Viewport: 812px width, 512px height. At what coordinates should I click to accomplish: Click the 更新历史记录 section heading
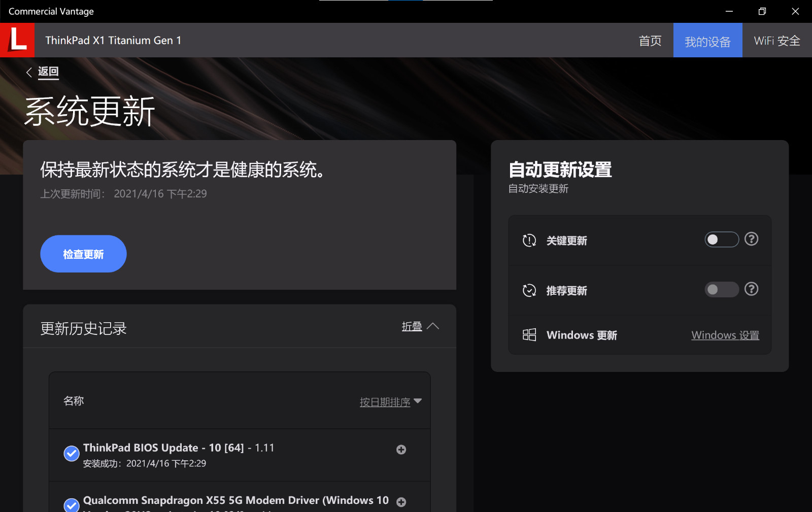[84, 328]
